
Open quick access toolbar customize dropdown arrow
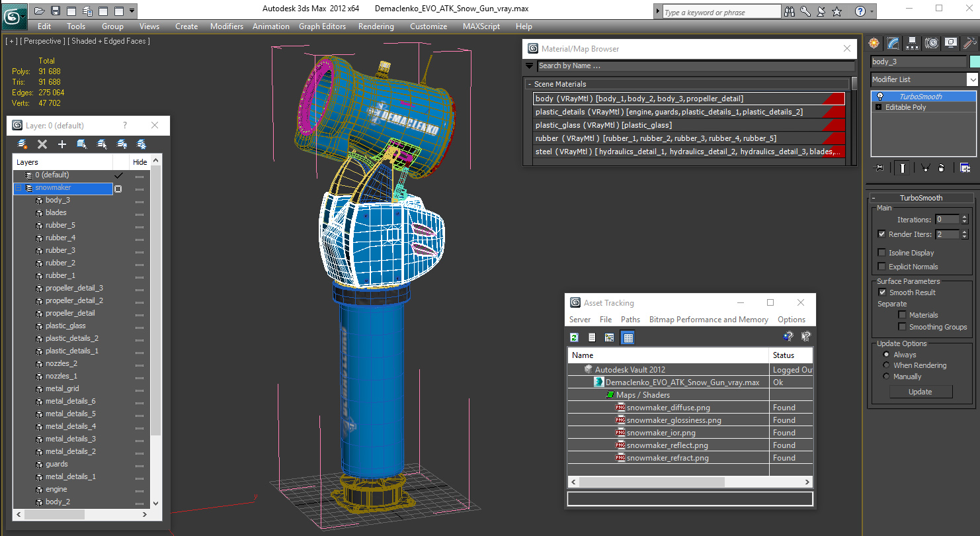click(x=132, y=11)
